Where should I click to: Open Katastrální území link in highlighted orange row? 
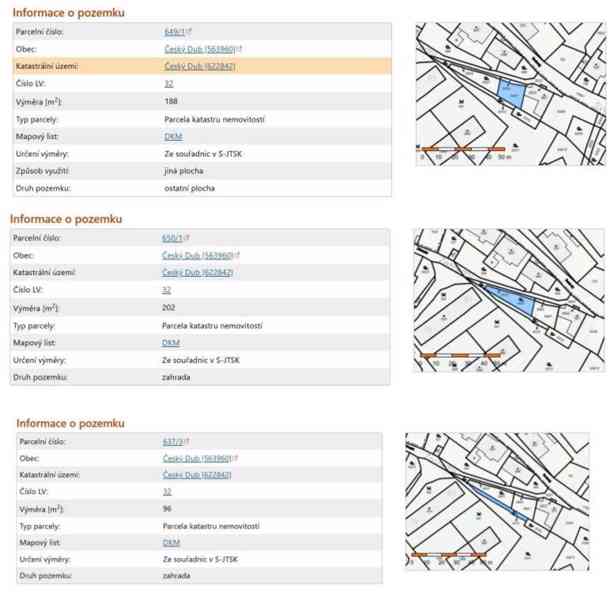point(200,66)
